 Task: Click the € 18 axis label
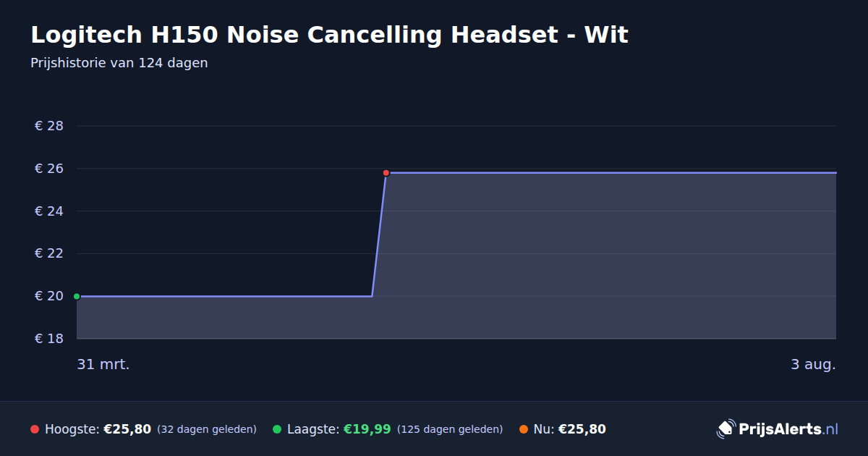click(x=49, y=339)
